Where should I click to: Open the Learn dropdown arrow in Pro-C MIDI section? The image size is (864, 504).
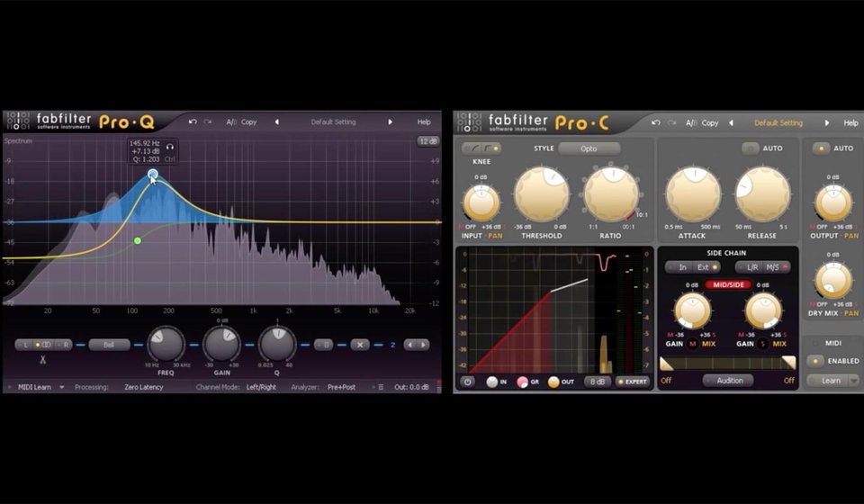[853, 381]
